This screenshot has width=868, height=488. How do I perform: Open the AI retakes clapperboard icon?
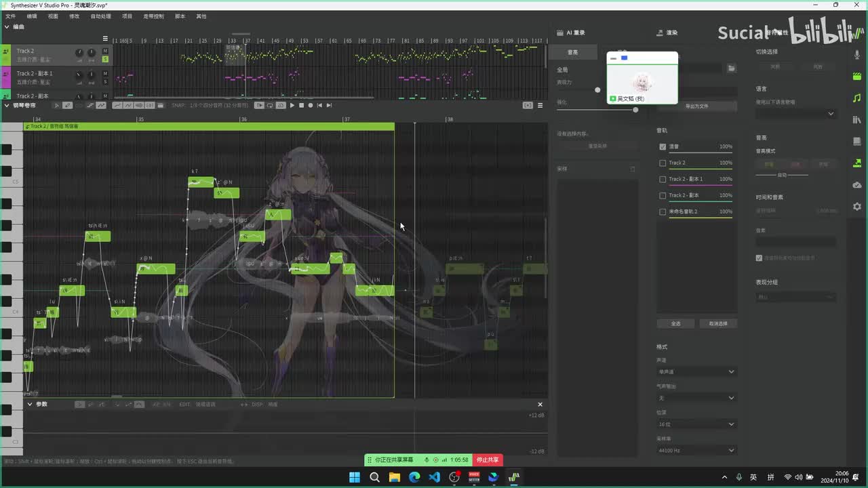coord(857,77)
